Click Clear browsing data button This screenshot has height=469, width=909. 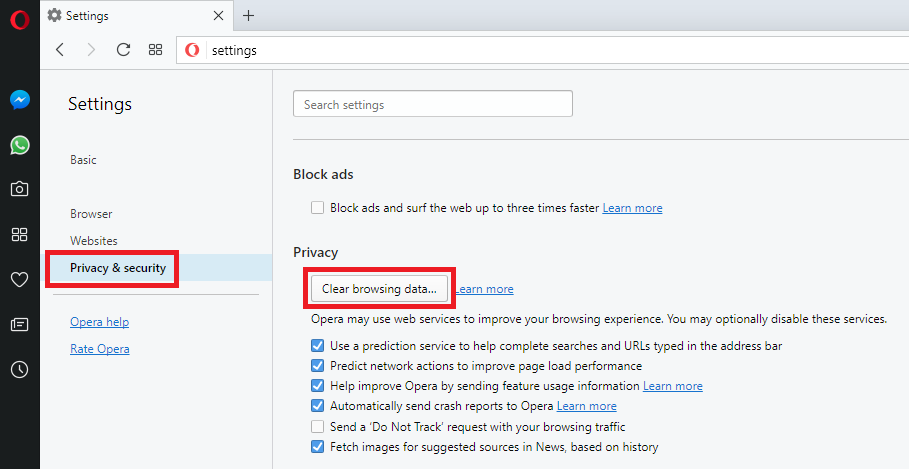(x=379, y=289)
